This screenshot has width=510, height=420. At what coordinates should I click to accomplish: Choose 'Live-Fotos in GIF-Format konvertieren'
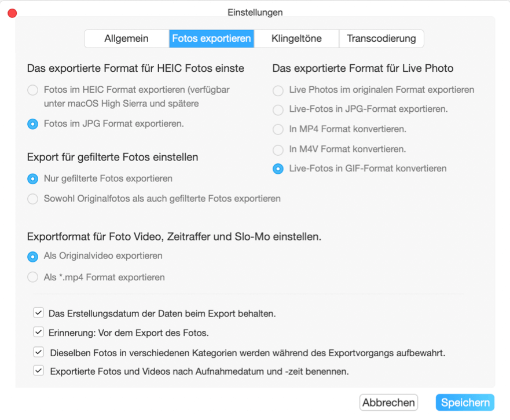[277, 169]
